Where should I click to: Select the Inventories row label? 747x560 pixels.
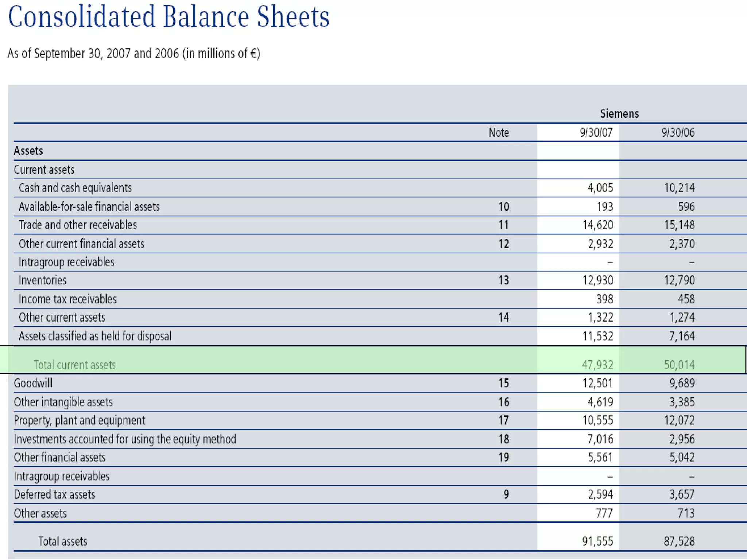tap(43, 280)
